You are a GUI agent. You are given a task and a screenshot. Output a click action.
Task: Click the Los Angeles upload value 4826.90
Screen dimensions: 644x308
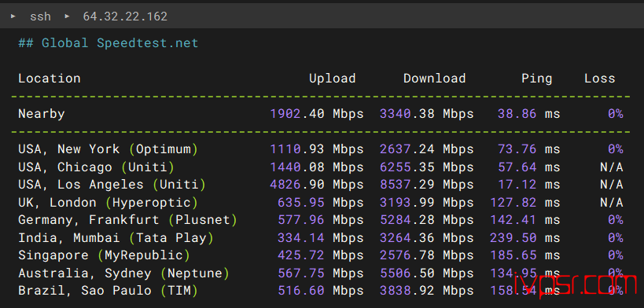click(297, 185)
